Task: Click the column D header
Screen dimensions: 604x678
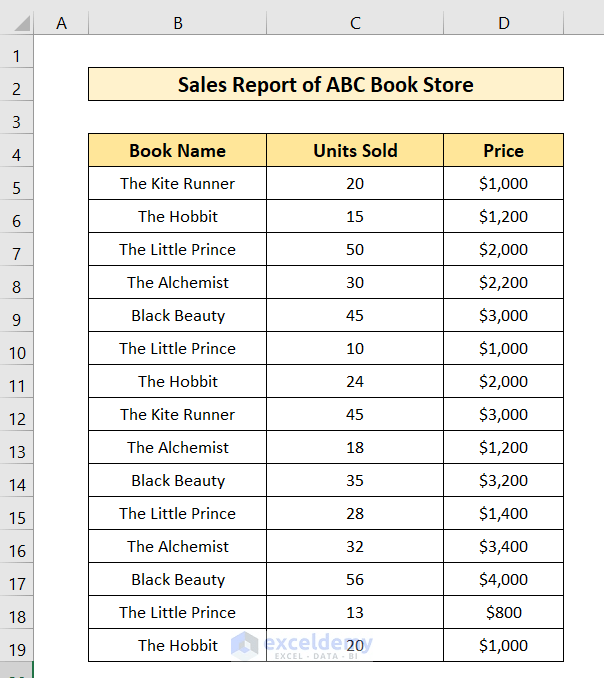Action: (503, 23)
